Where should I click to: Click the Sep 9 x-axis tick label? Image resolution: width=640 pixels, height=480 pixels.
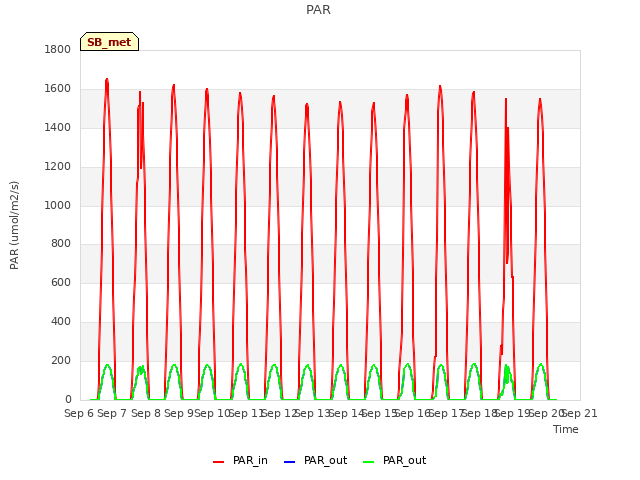179,413
